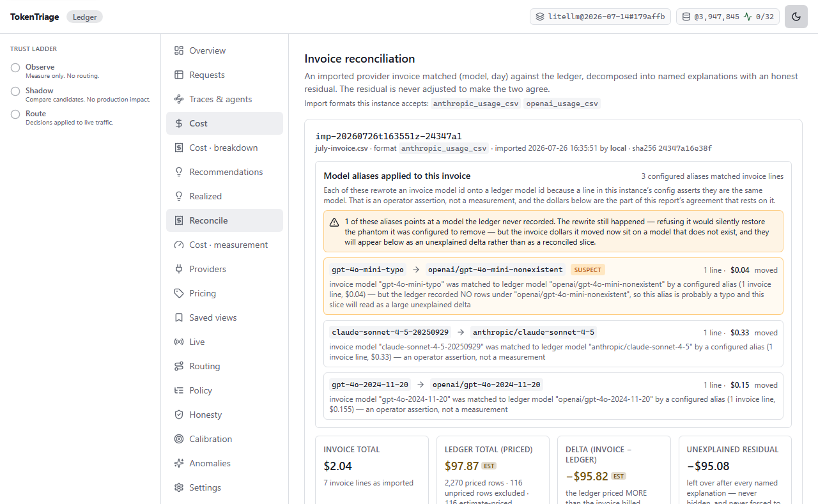This screenshot has height=504, width=818.
Task: Open the Recommendations section
Action: pos(224,172)
